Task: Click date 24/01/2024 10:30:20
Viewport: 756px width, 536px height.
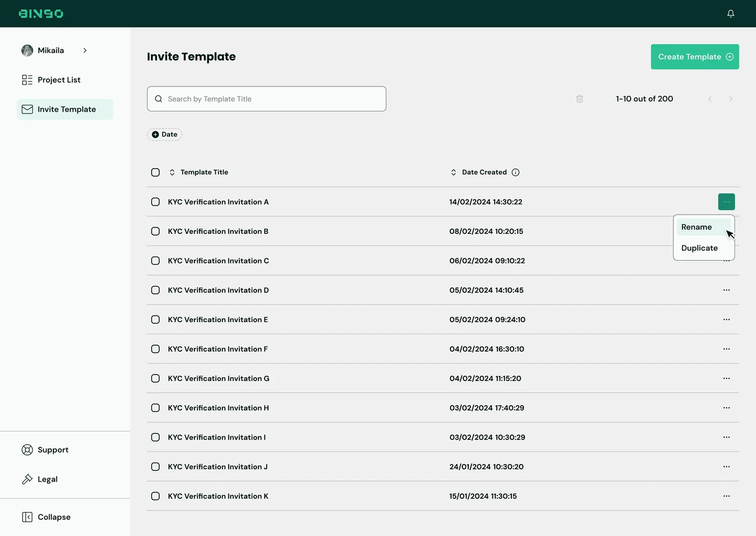Action: tap(487, 467)
